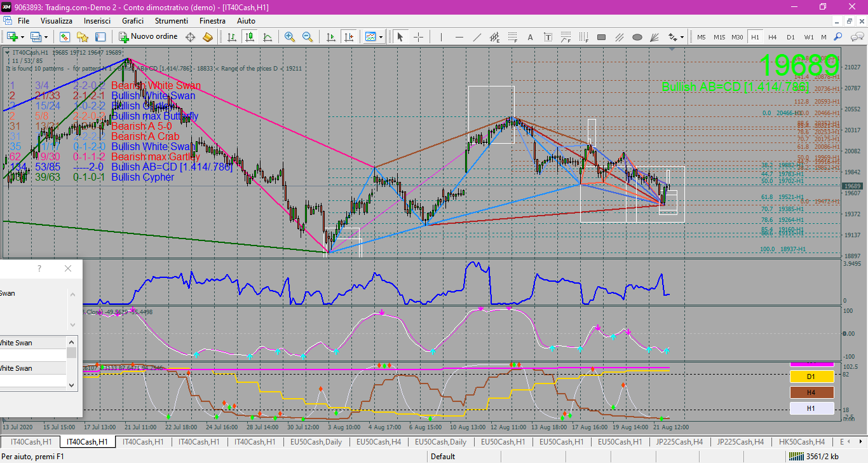
Task: Select the trendline tool
Action: coord(477,37)
